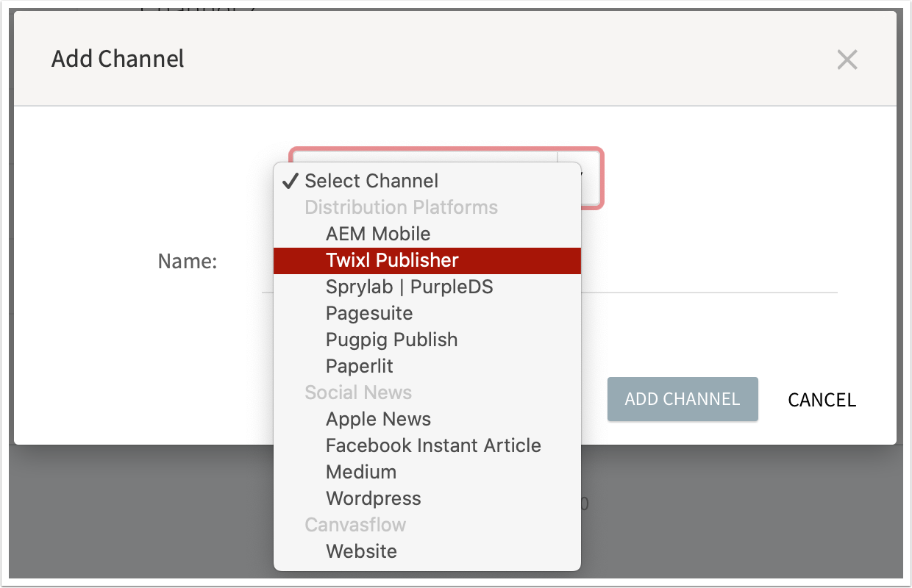
Task: Pick Pagesuite from the dropdown
Action: click(427, 313)
